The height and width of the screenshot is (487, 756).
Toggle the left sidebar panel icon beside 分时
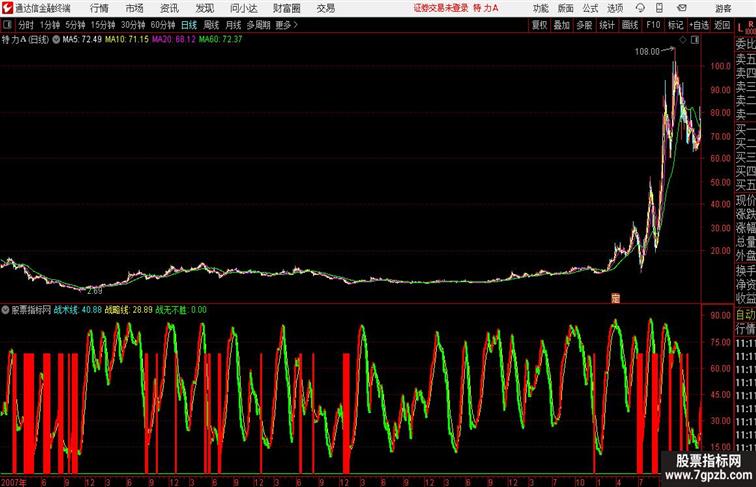7,25
